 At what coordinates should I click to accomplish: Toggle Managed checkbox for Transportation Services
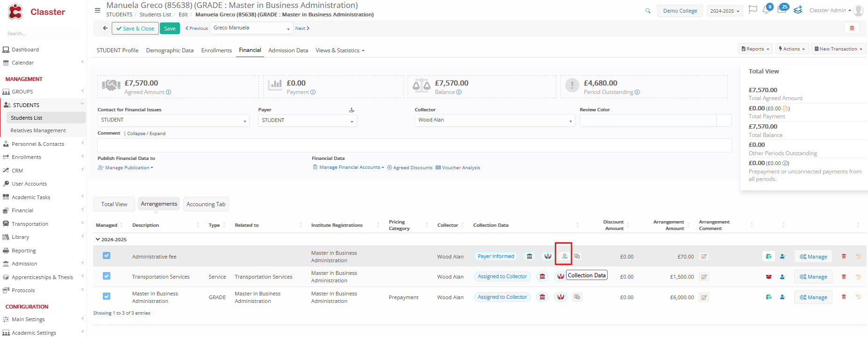107,276
